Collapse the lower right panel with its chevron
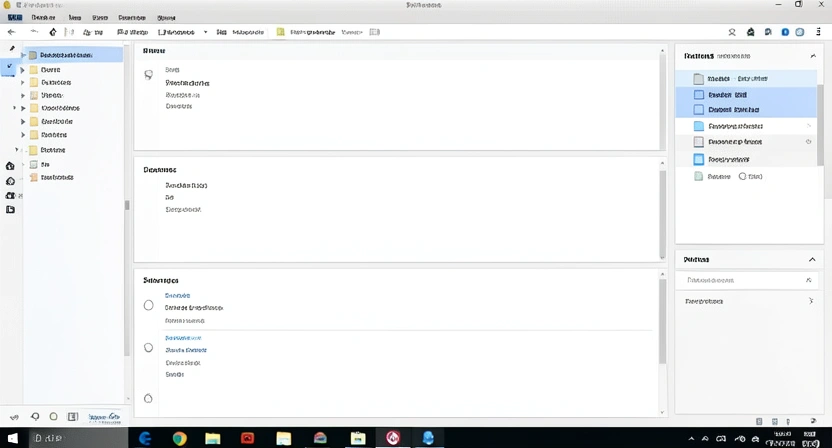This screenshot has height=448, width=832. coord(812,260)
